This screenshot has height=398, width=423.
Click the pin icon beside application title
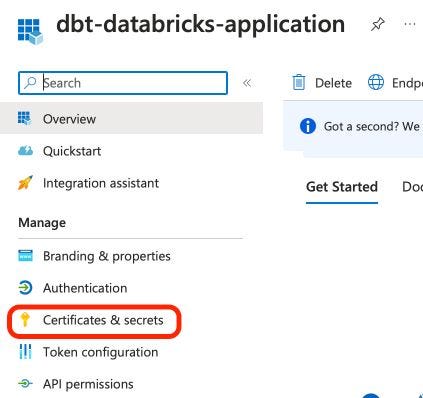point(378,24)
